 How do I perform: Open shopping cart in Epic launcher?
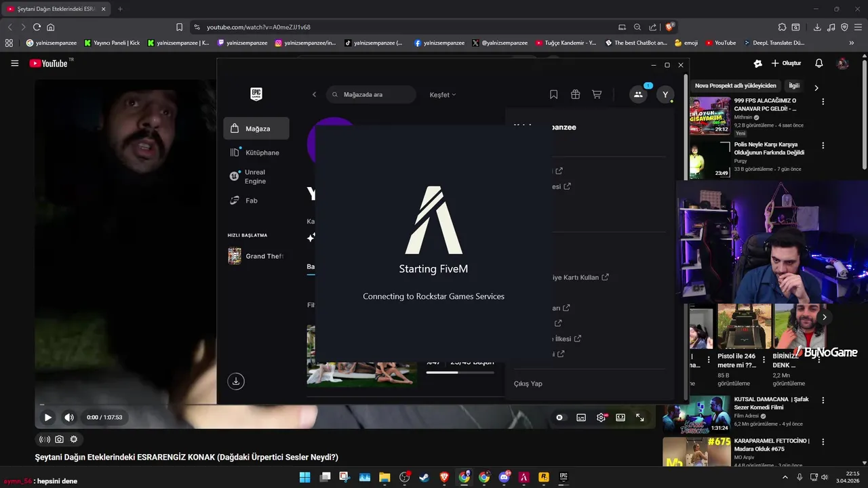(597, 95)
